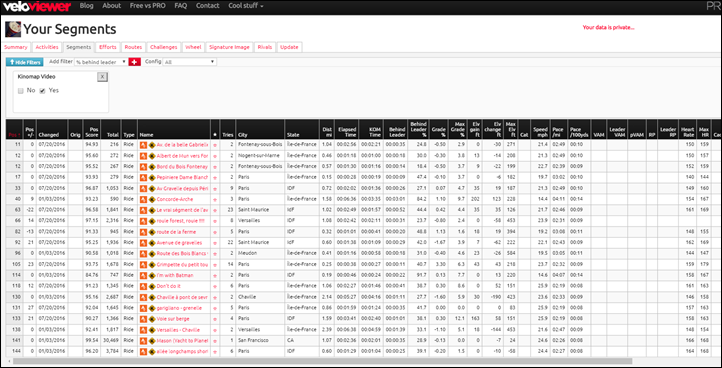Click the orange Strava icon beside Concorde-Arche

tap(144, 199)
